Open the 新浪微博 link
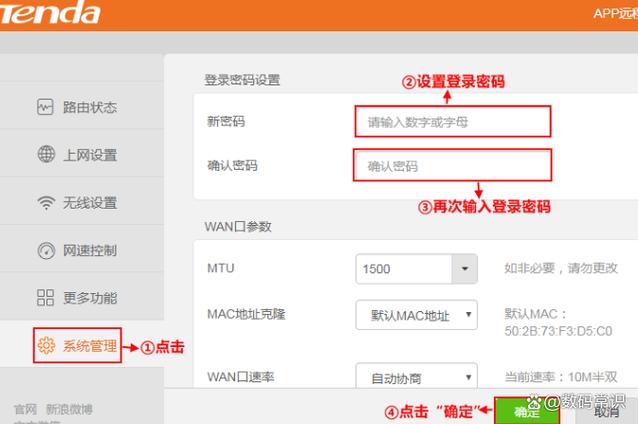Viewport: 638px width, 424px height. [69, 409]
